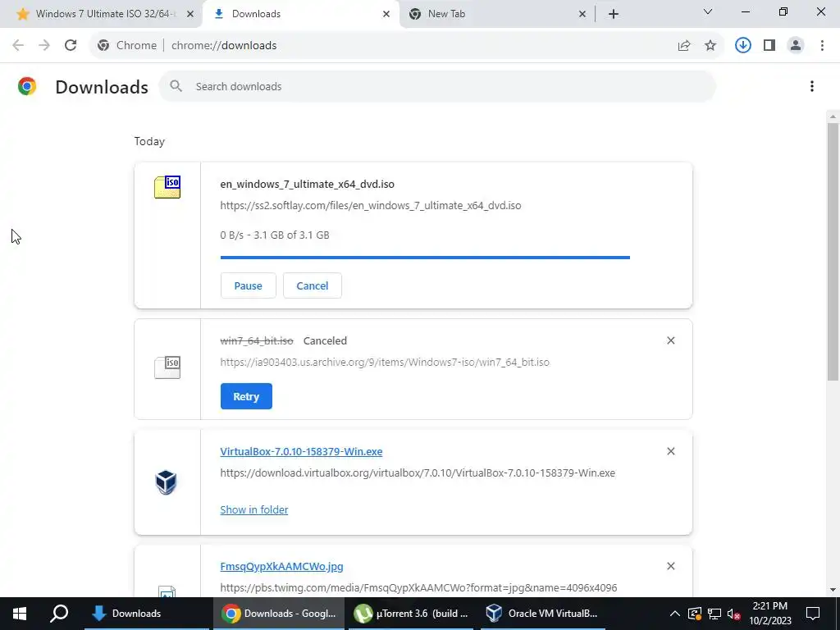Show hidden system tray icons

click(675, 614)
